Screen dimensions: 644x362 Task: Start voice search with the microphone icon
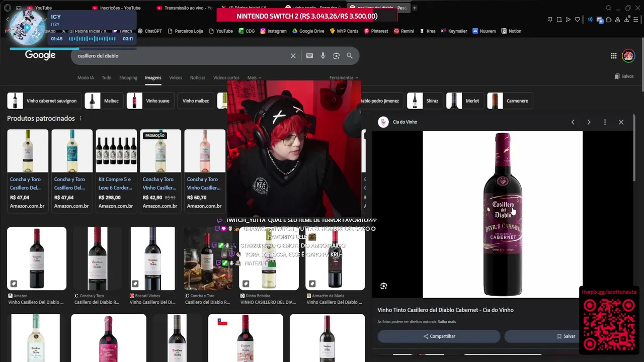[323, 56]
